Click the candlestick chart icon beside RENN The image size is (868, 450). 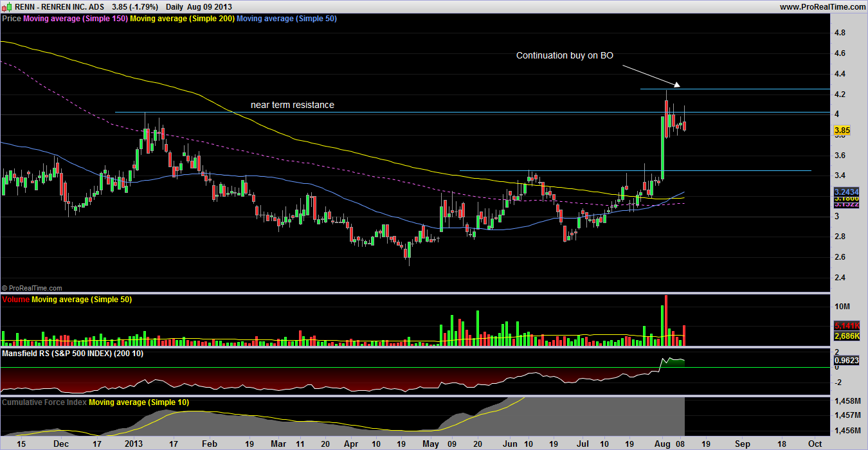(x=6, y=6)
